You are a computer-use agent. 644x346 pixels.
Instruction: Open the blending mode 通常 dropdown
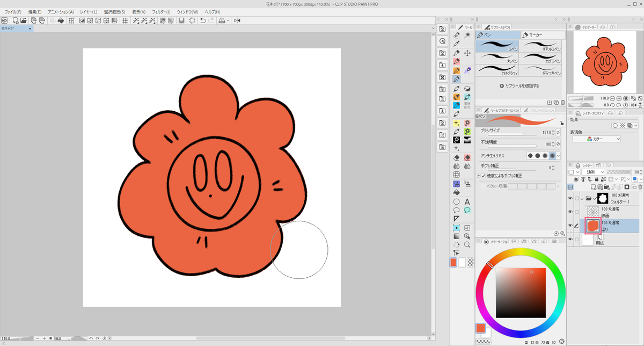[593, 172]
